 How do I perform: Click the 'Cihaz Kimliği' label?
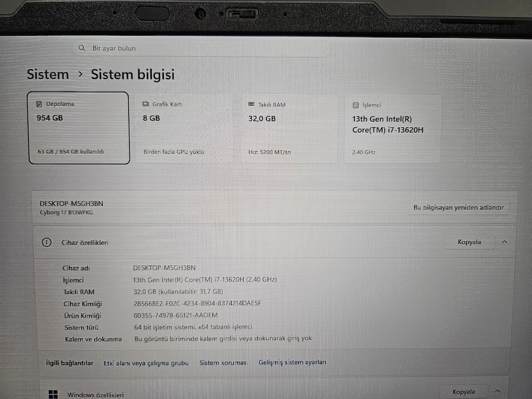(x=83, y=304)
